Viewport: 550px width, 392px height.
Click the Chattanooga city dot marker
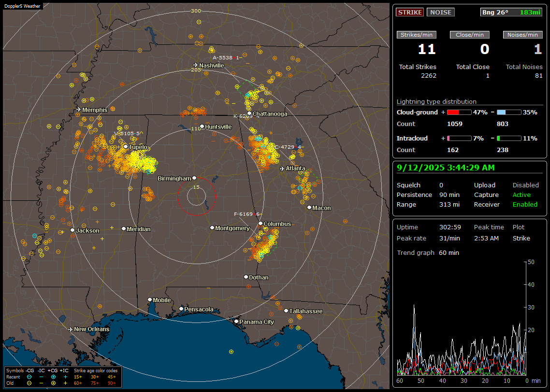[249, 113]
